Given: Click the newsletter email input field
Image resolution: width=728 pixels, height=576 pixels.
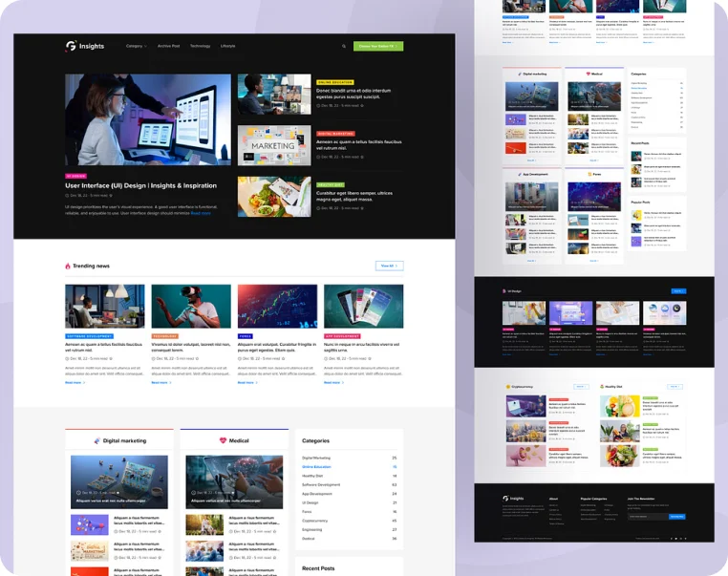Looking at the screenshot, I should click(646, 516).
